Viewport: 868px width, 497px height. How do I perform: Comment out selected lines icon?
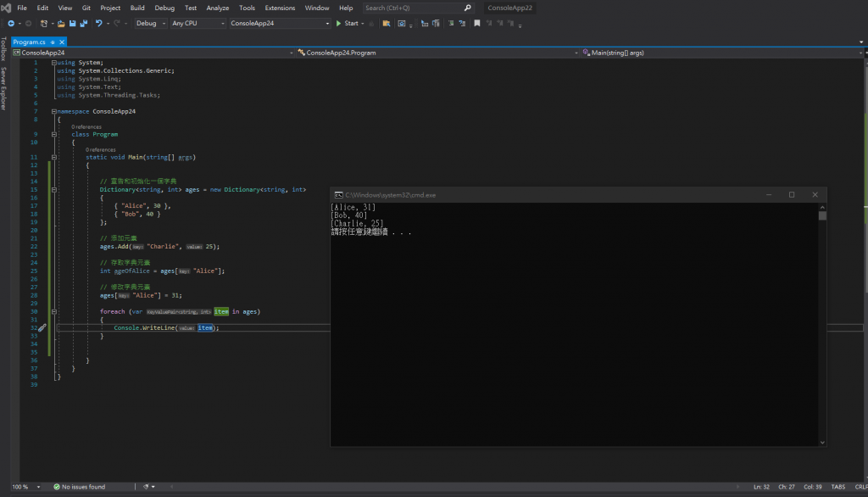[451, 23]
